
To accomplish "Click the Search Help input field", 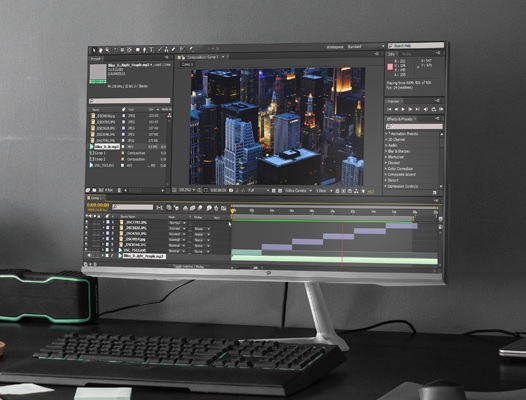I will point(416,45).
